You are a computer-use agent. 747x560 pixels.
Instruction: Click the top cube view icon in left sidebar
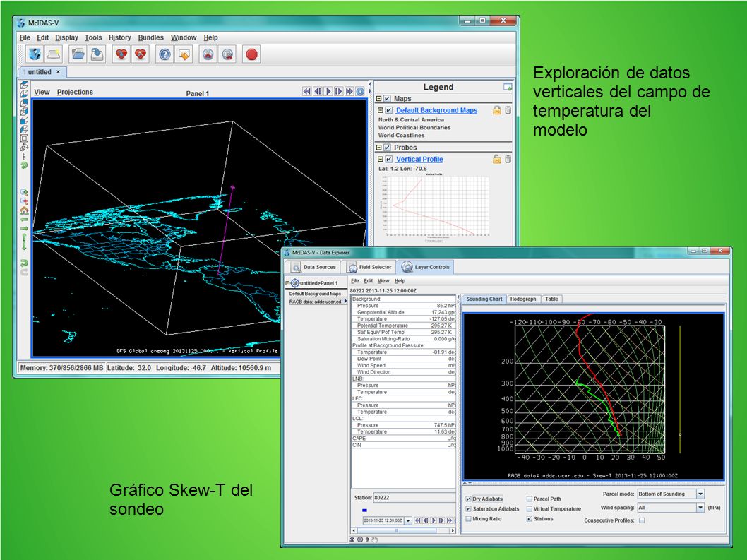click(x=24, y=85)
